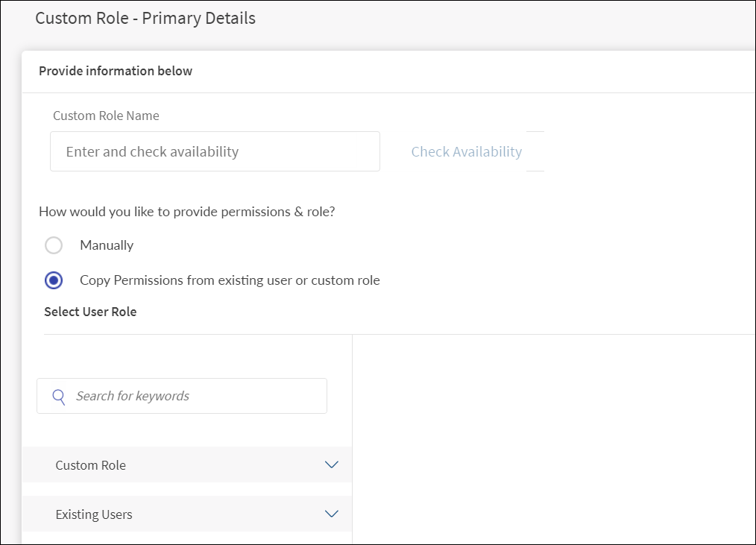Image resolution: width=756 pixels, height=545 pixels.
Task: Click the "Select User Role" heading
Action: click(x=90, y=312)
